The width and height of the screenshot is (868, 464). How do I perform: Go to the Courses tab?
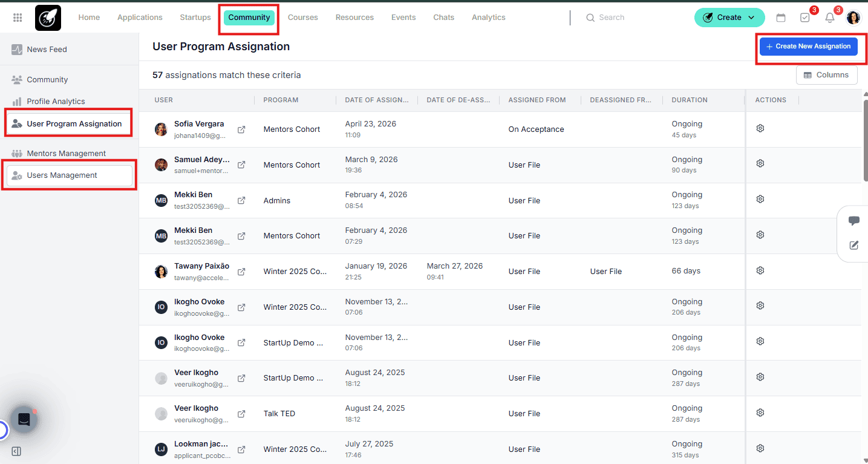[303, 18]
